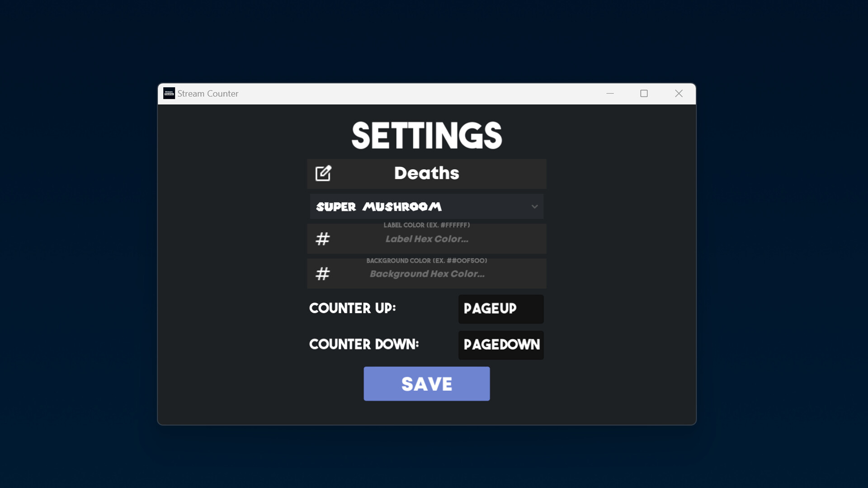Click the chevron on the Super Mushroom selector
Screen dimensions: 868x488
pyautogui.click(x=534, y=206)
